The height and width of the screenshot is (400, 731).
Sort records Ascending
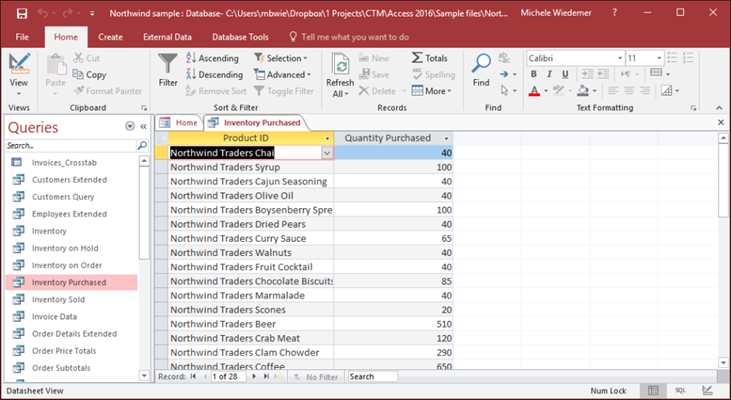[x=212, y=58]
